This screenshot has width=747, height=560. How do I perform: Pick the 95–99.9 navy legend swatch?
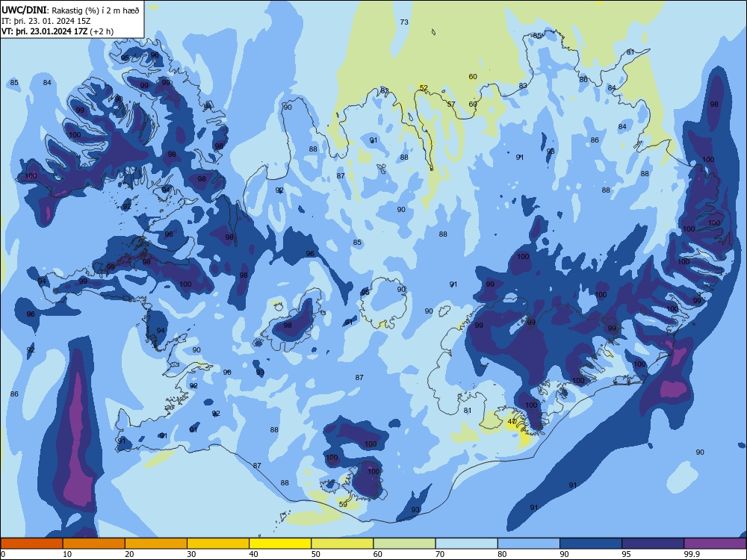tap(653, 544)
